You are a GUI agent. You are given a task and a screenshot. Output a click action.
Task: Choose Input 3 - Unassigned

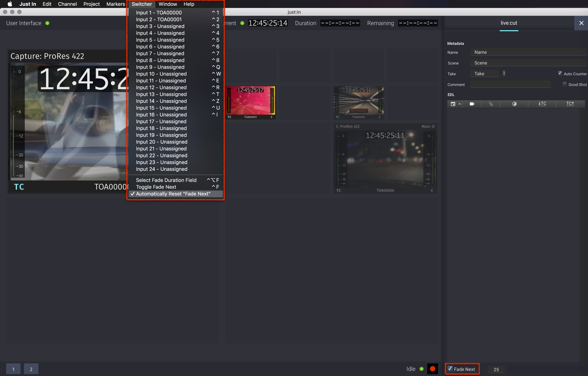pyautogui.click(x=176, y=26)
